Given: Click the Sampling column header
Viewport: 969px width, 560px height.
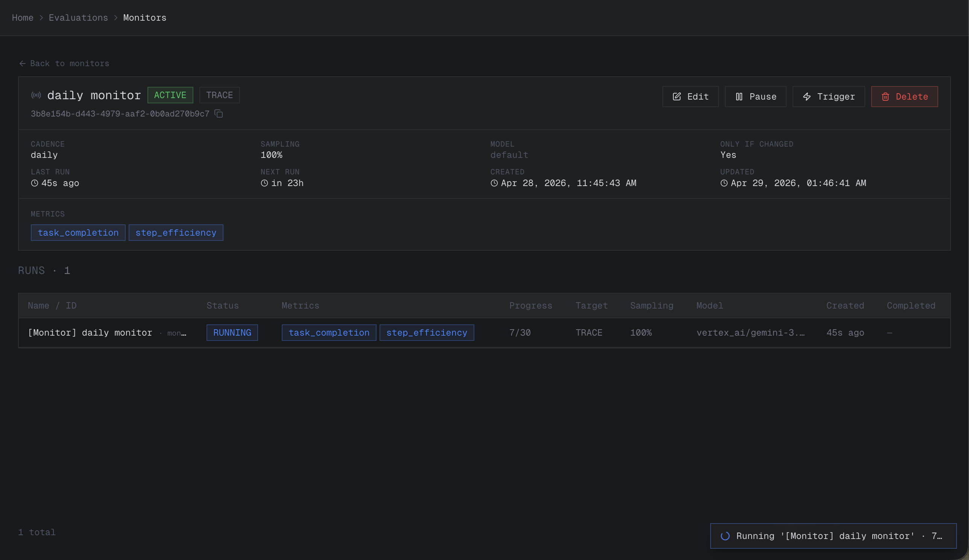Looking at the screenshot, I should (x=652, y=306).
